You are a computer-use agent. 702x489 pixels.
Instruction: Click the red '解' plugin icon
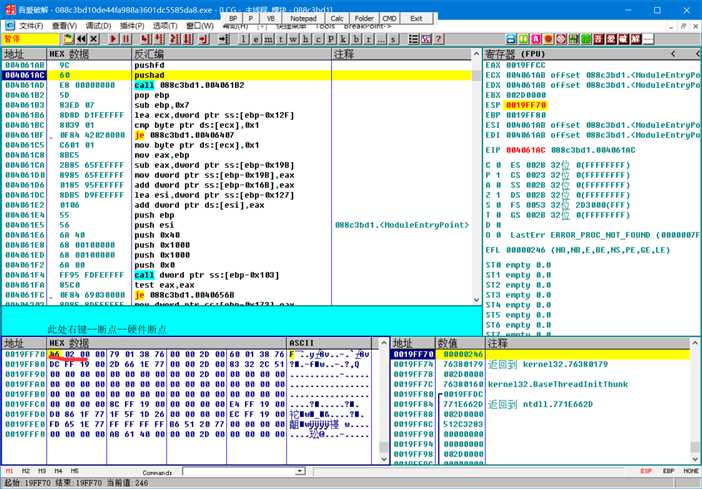point(636,39)
